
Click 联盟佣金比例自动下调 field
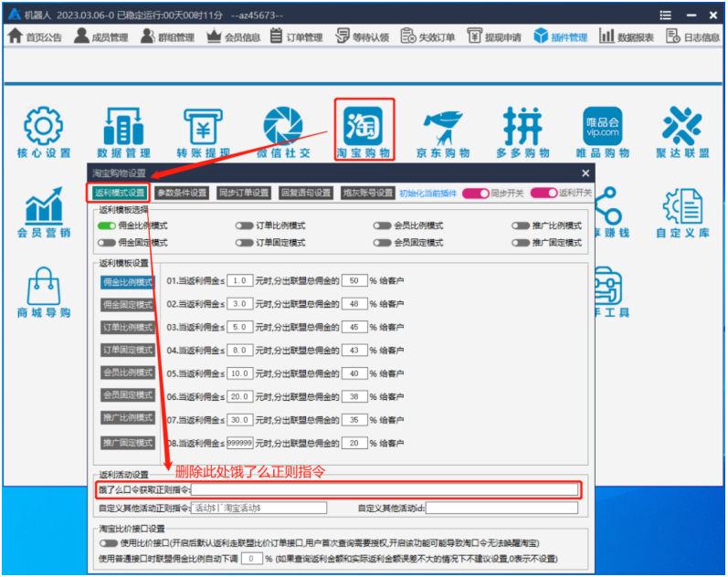point(251,559)
